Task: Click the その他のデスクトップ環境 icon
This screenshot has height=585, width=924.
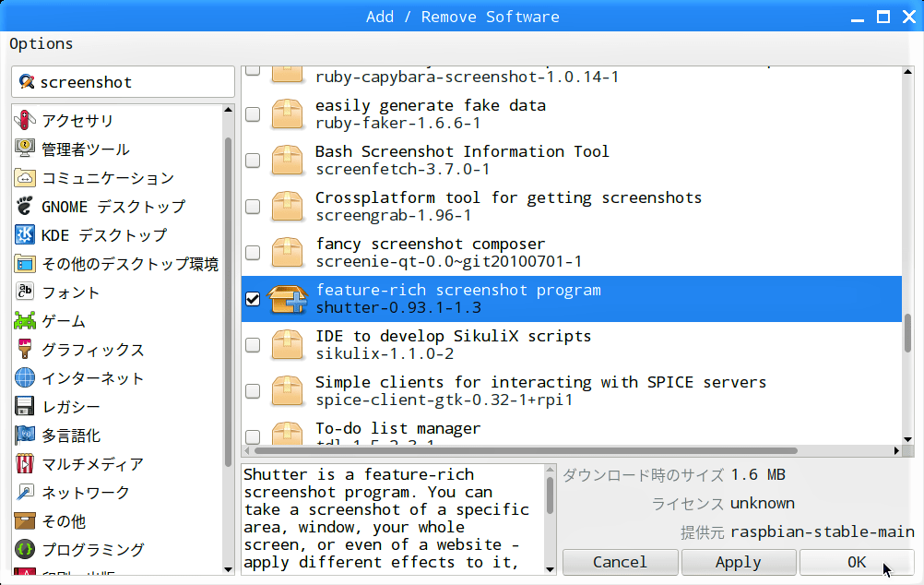Action: 25,263
